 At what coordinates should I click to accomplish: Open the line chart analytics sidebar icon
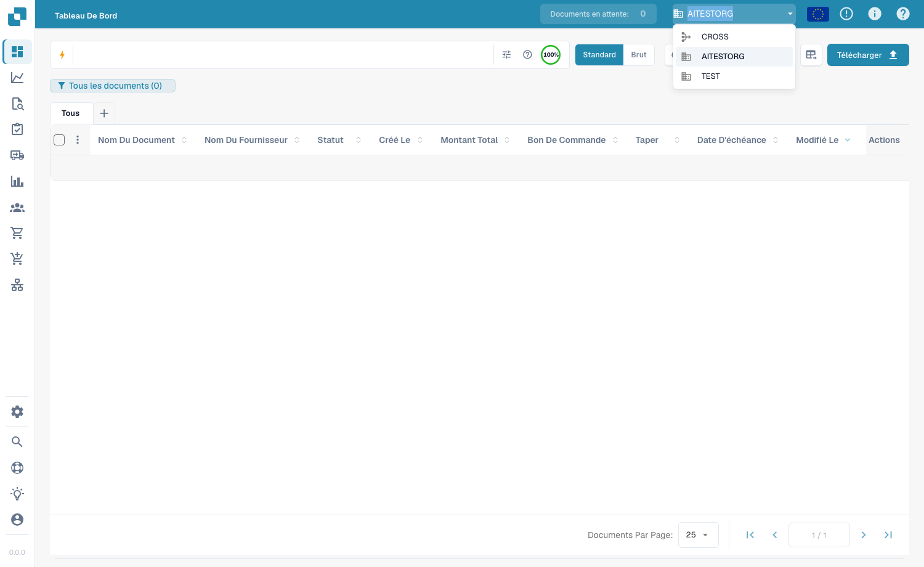click(17, 78)
